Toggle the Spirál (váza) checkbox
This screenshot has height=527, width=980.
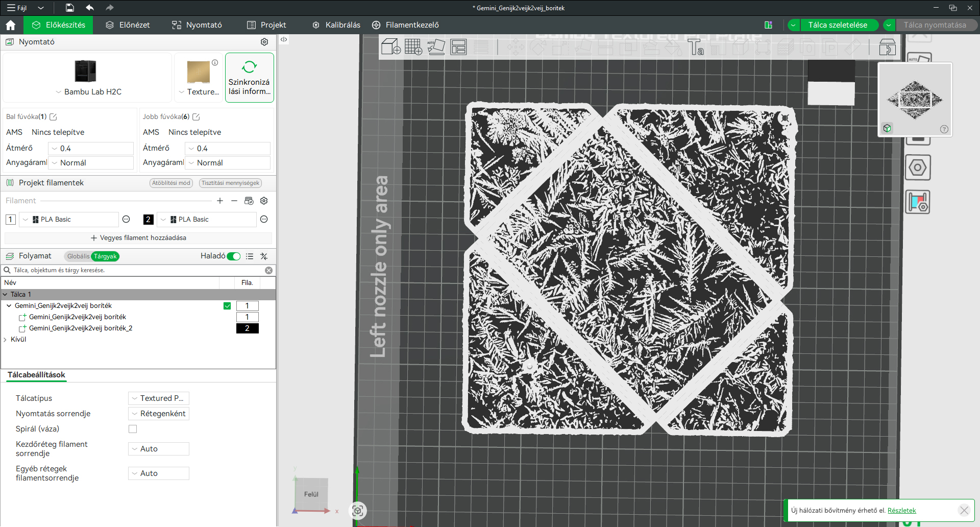click(x=133, y=429)
